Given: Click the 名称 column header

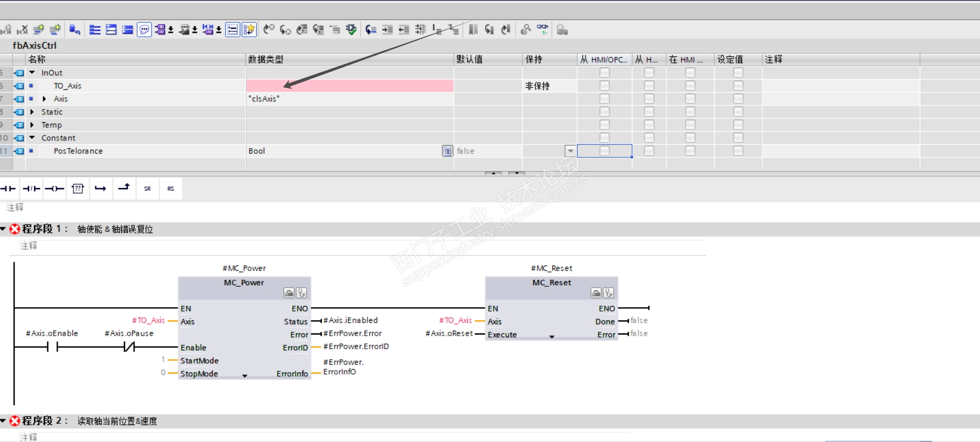Looking at the screenshot, I should [x=135, y=59].
